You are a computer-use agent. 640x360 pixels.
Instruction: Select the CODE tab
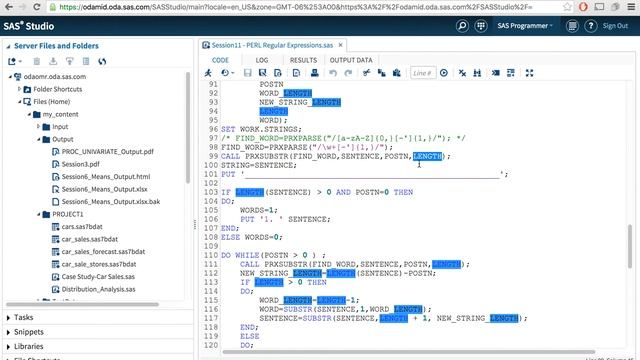click(x=220, y=60)
